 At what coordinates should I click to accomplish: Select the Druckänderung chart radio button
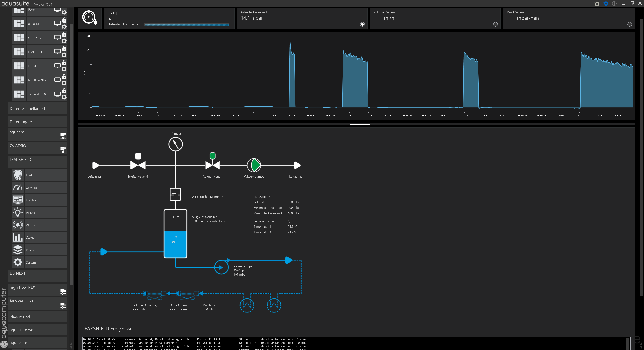629,24
